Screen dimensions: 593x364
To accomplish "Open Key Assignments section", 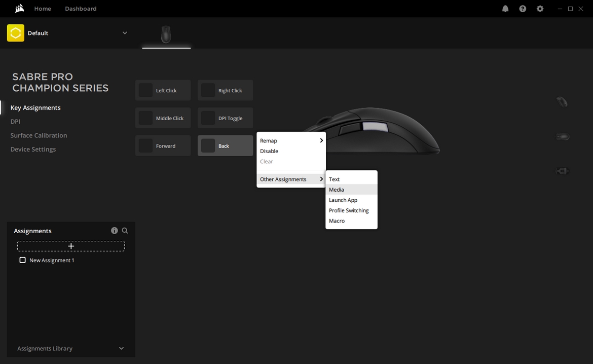I will 35,107.
